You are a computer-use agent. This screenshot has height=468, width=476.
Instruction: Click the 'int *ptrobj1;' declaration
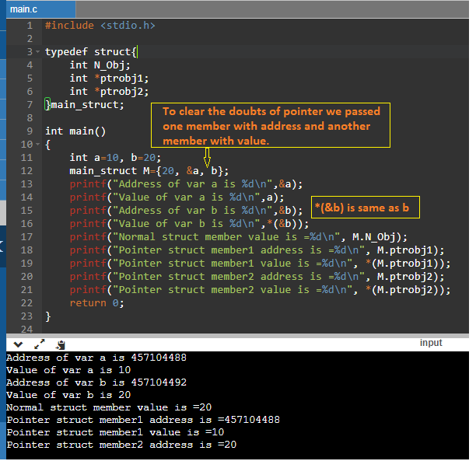coord(109,79)
